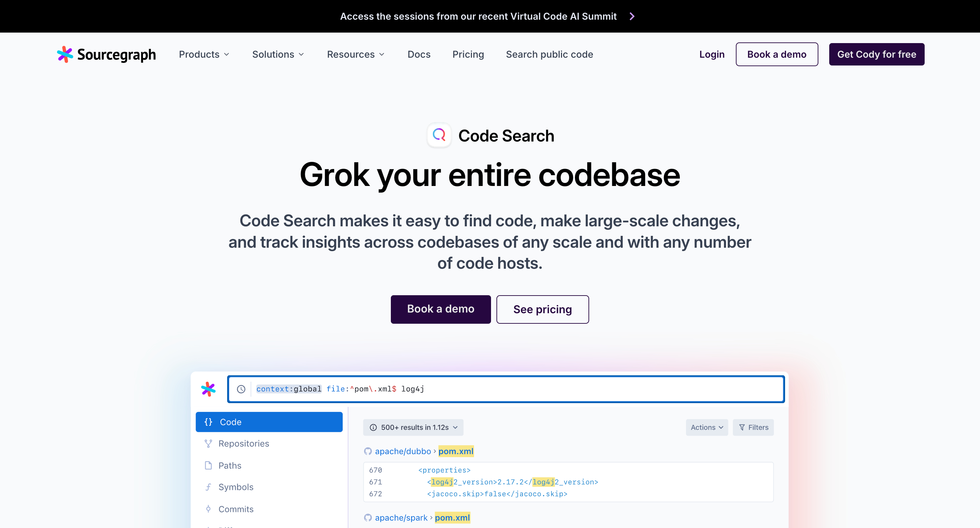
Task: Open the 500+ results in 1.12s dropdown
Action: (413, 427)
